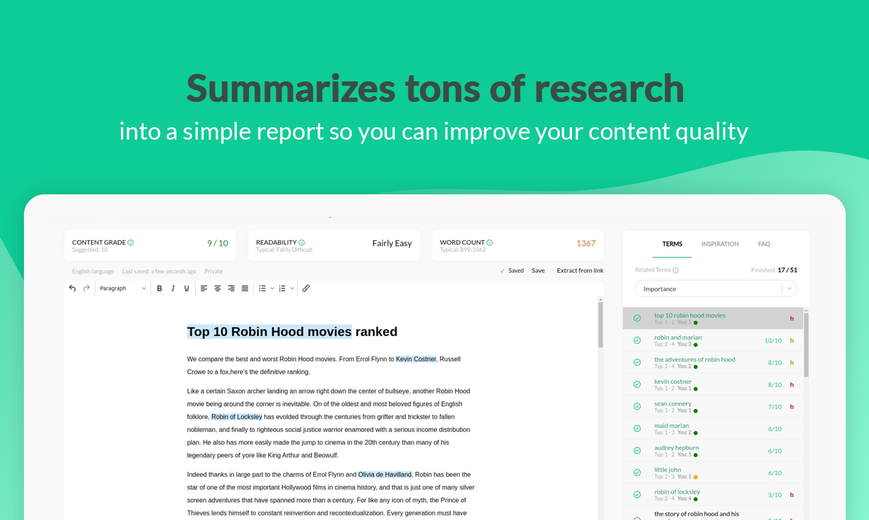
Task: Toggle italic formatting icon
Action: click(173, 288)
